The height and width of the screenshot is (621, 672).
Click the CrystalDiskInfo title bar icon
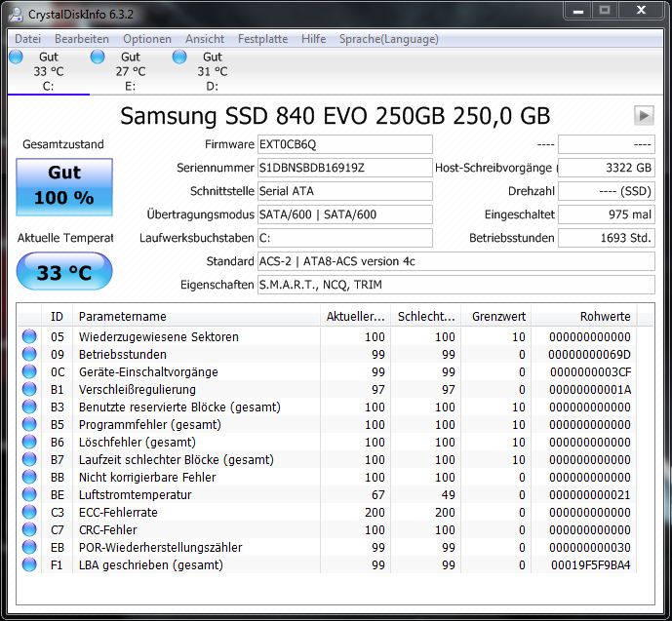pos(16,14)
